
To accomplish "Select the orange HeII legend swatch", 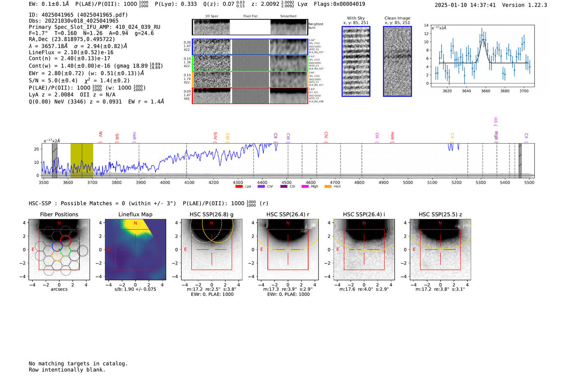I will coord(328,186).
